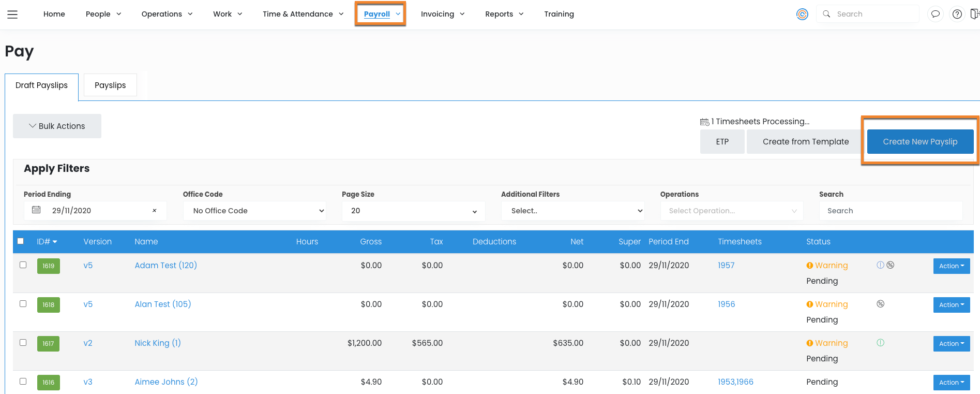The height and width of the screenshot is (394, 980).
Task: Expand the Bulk Actions dropdown
Action: (57, 126)
